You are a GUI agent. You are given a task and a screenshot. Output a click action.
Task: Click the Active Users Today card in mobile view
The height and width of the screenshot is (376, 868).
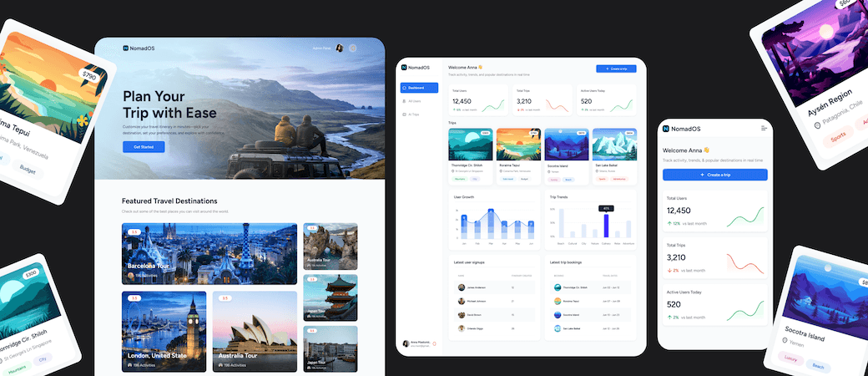coord(715,304)
